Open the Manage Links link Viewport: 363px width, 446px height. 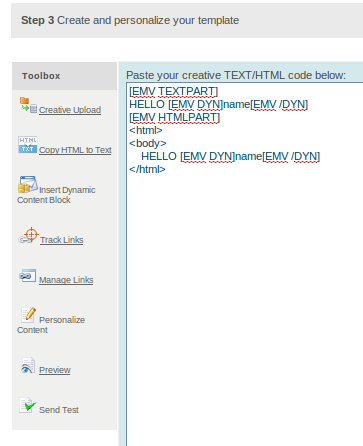[x=66, y=280]
